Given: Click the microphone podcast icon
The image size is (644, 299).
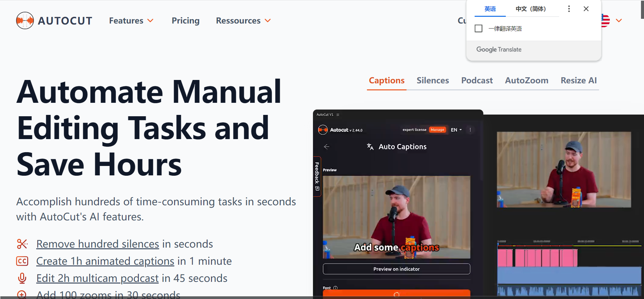Looking at the screenshot, I should [22, 278].
